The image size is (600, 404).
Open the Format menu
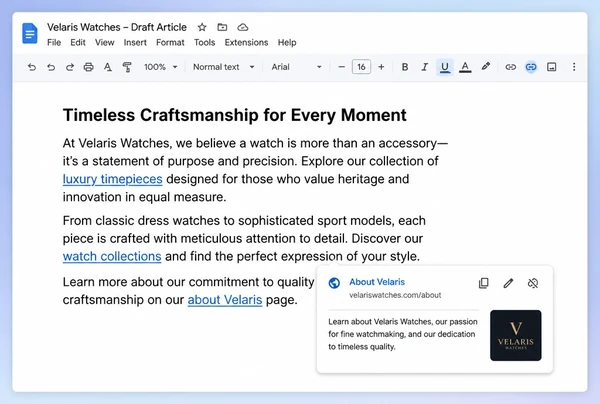[x=170, y=42]
